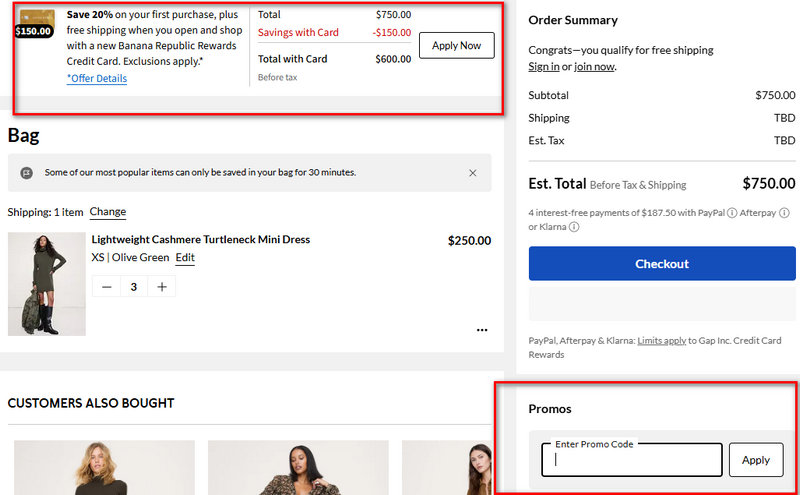This screenshot has width=800, height=495.
Task: Decrease dress quantity with minus button
Action: (107, 287)
